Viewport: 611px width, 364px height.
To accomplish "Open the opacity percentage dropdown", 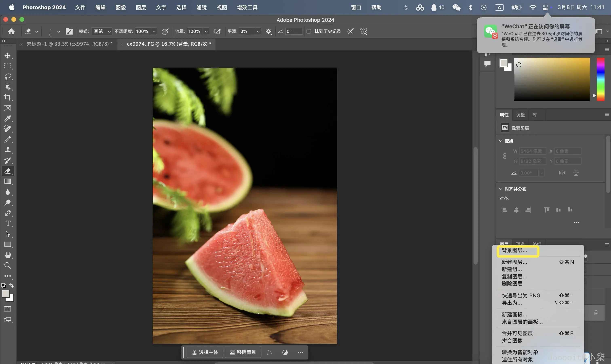I will pos(154,31).
